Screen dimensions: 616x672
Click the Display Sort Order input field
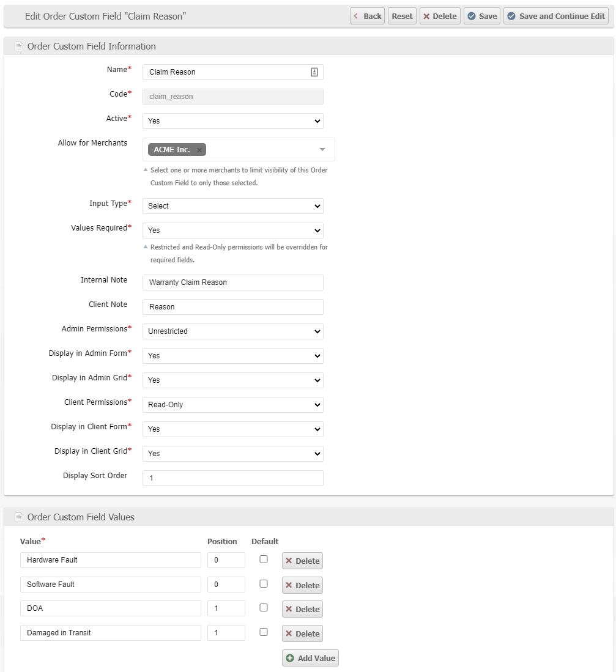232,478
